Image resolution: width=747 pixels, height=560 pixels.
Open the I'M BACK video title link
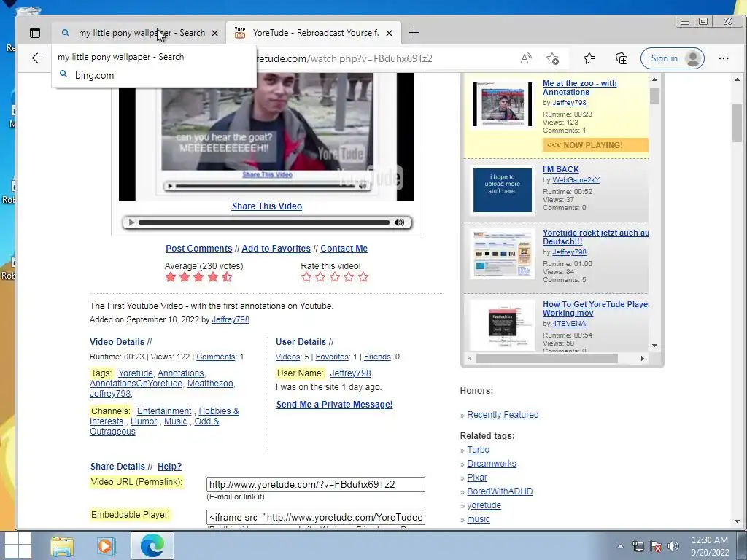click(561, 169)
